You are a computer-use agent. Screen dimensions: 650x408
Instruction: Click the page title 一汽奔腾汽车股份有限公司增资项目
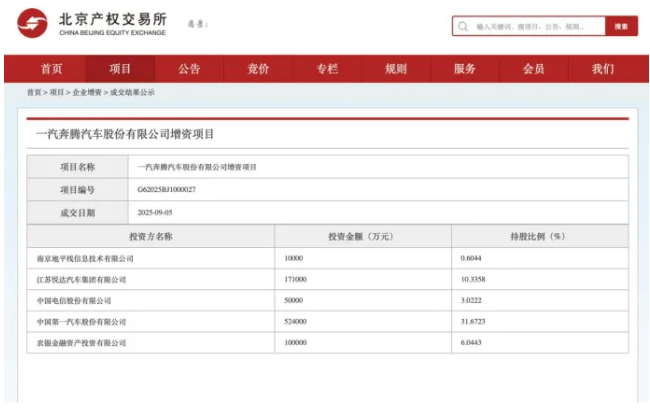[125, 134]
